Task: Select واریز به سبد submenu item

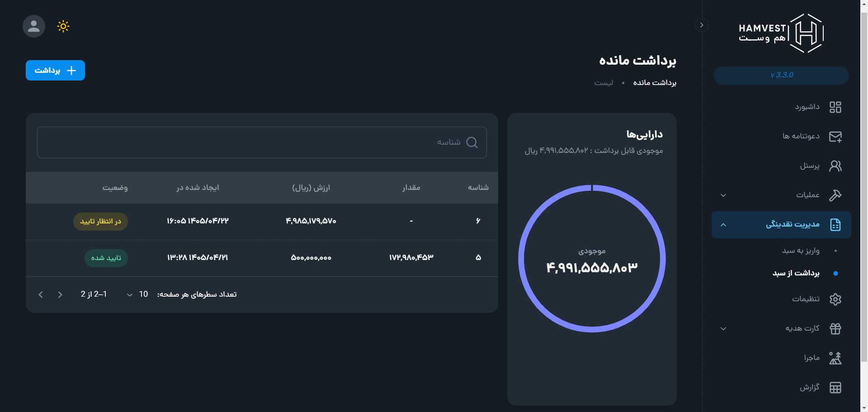Action: pyautogui.click(x=801, y=251)
